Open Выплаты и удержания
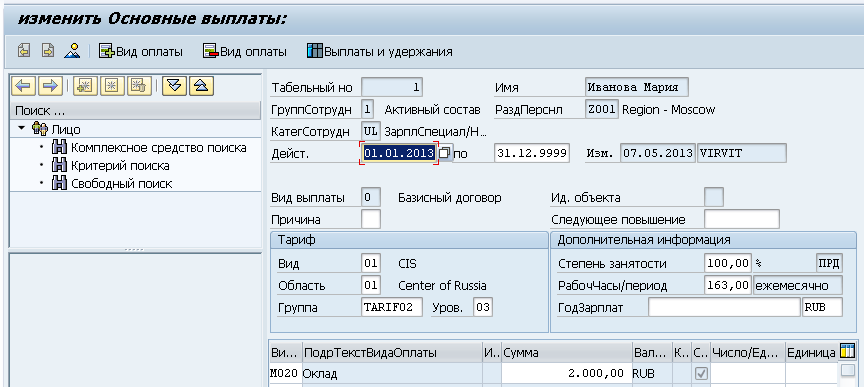The width and height of the screenshot is (864, 387). (x=380, y=52)
